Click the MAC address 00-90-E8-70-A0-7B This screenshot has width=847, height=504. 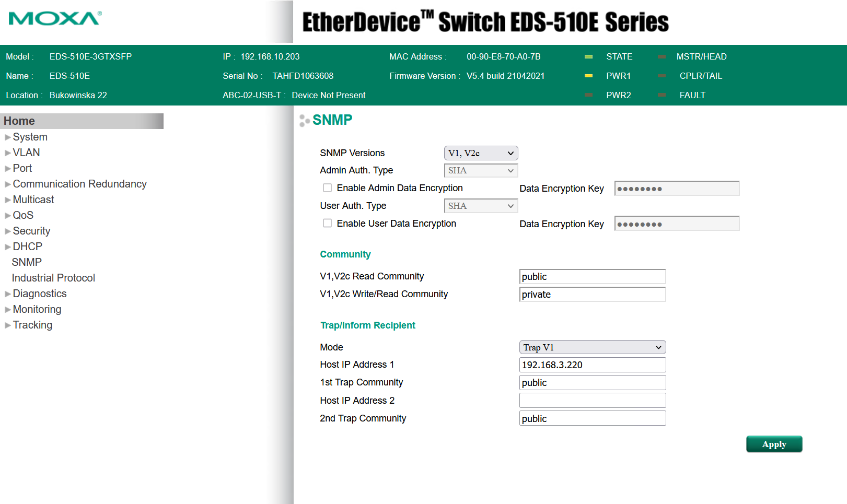[x=504, y=56]
